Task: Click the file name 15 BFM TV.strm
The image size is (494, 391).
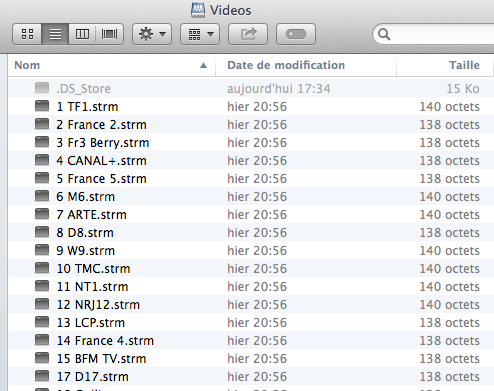Action: pyautogui.click(x=101, y=359)
